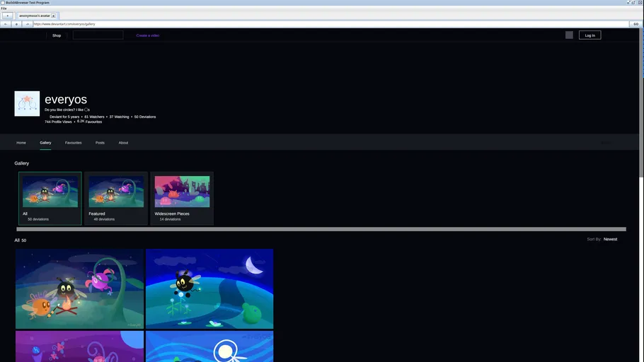Open the Sort By Newest dropdown
644x362 pixels.
click(x=602, y=239)
